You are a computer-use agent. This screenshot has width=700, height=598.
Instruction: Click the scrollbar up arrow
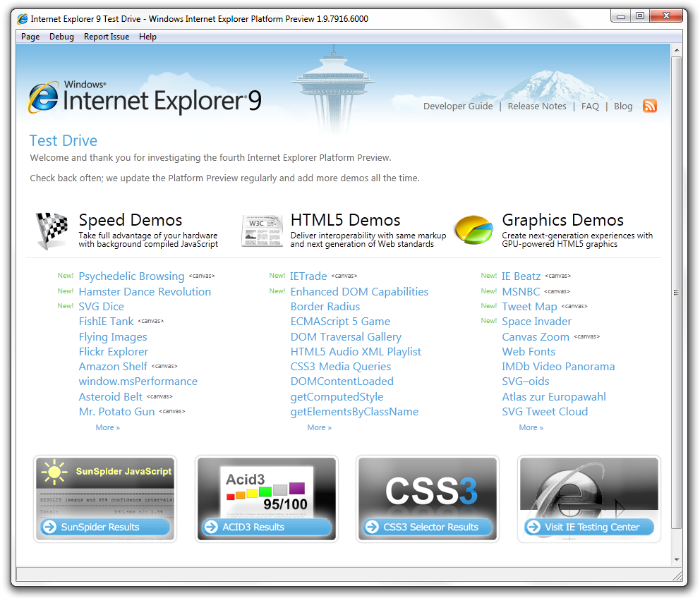677,50
